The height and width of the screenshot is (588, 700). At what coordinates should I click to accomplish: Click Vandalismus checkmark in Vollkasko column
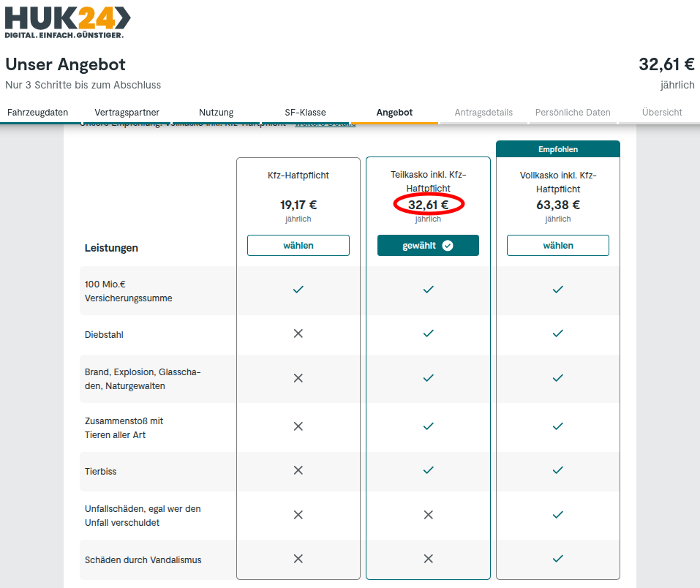point(558,559)
